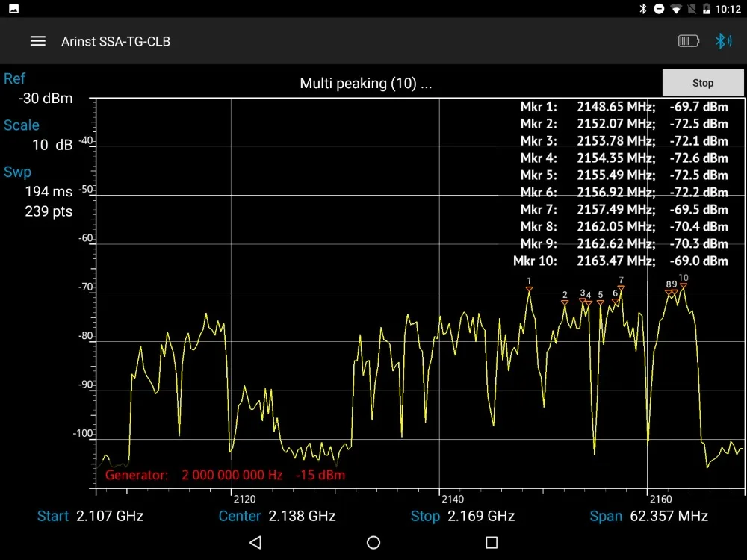Select marker 2 triangle on the trace
This screenshot has height=560, width=747.
pos(565,302)
